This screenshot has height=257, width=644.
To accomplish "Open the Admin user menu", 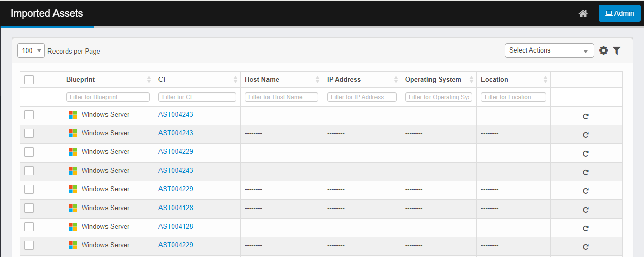I will point(619,13).
